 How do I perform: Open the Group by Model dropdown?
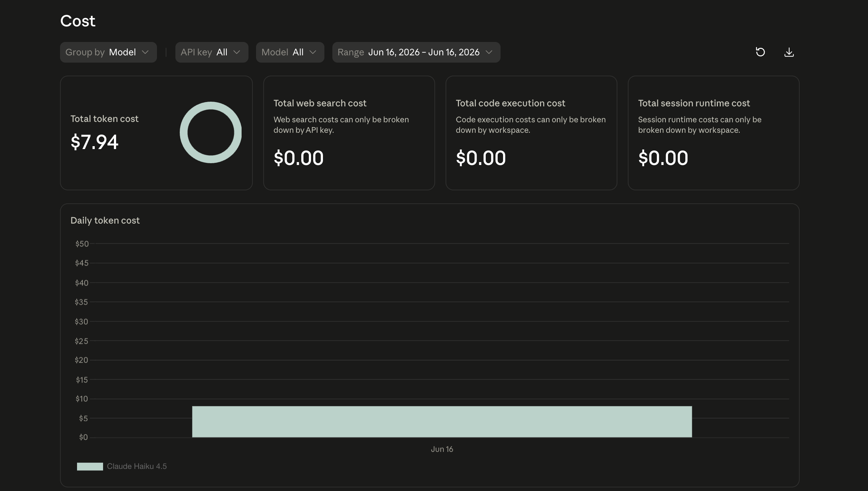click(x=109, y=52)
